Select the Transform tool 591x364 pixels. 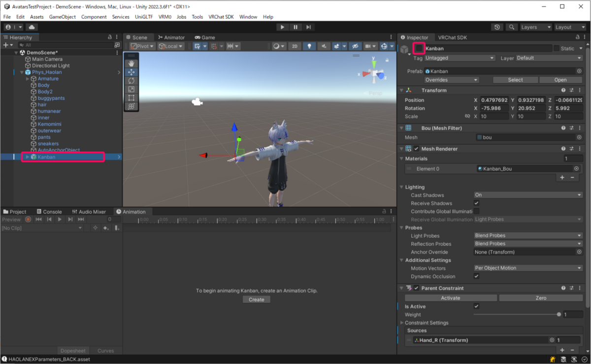pyautogui.click(x=131, y=106)
